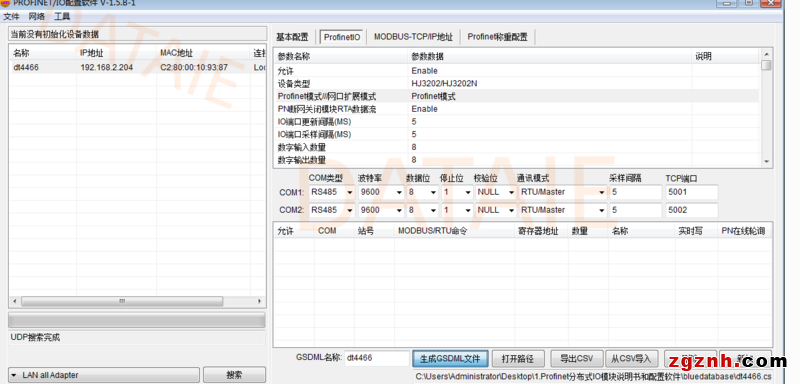
Task: Open the 工具 menu
Action: pos(62,16)
